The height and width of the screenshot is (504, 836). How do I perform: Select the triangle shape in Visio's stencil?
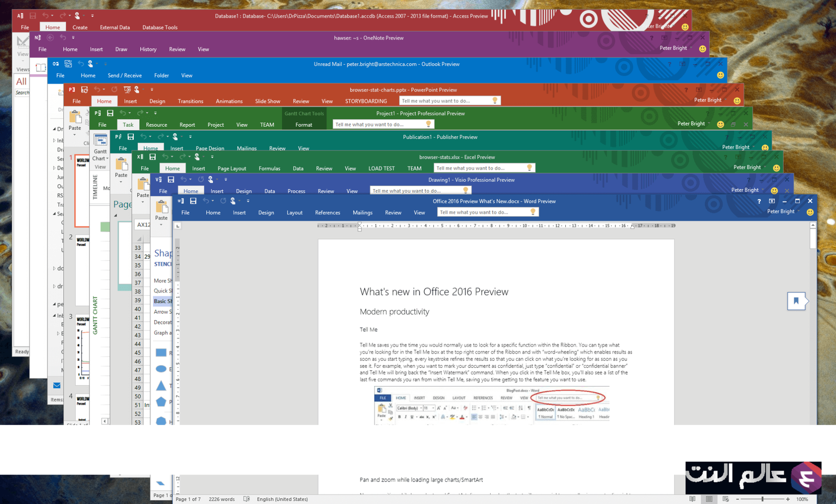[161, 385]
